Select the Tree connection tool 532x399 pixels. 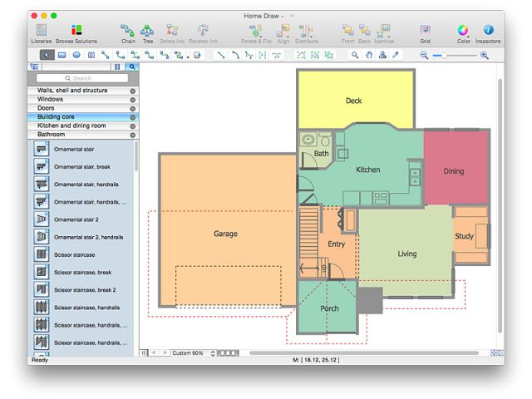coord(147,32)
